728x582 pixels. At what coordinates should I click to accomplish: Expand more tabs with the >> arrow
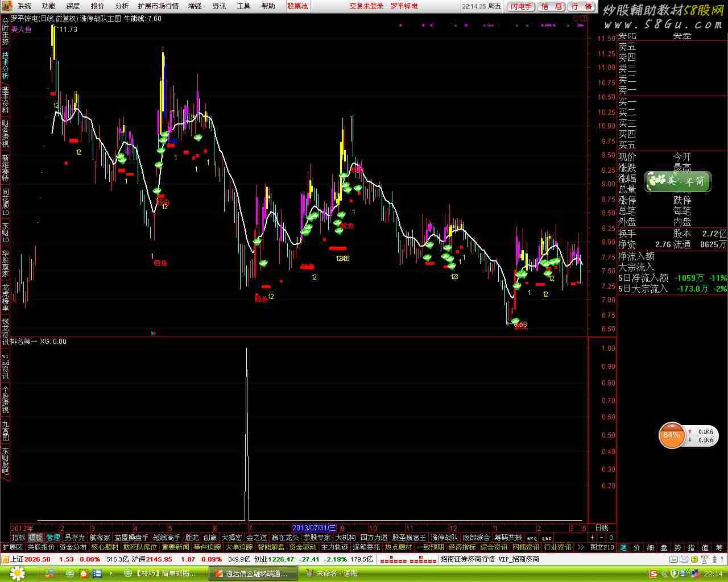coord(580,547)
